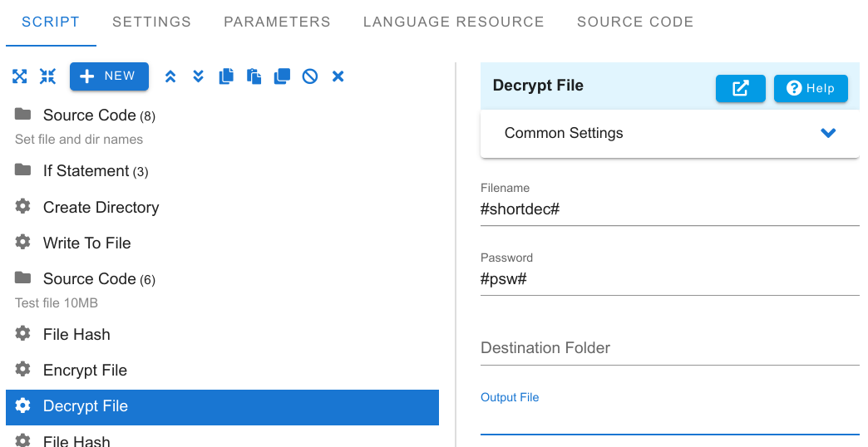Move step down with double-chevron down icon
Viewport: 868px width, 447px height.
tap(198, 76)
